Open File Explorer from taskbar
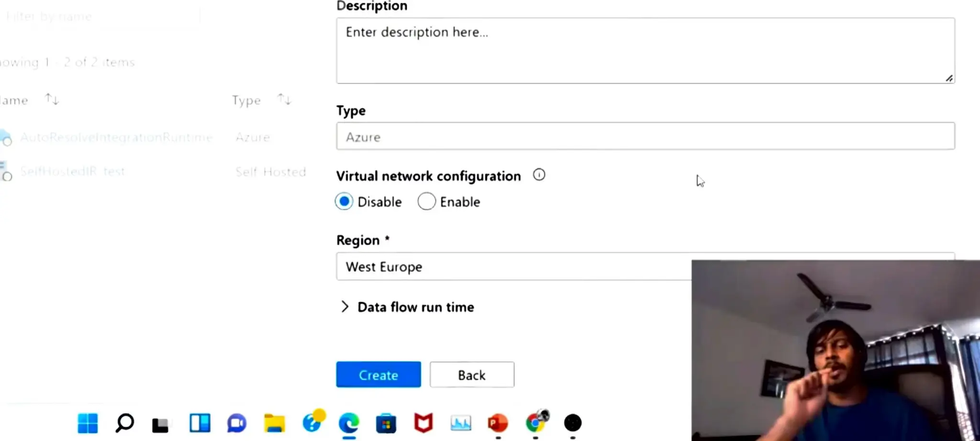The height and width of the screenshot is (441, 980). tap(274, 423)
